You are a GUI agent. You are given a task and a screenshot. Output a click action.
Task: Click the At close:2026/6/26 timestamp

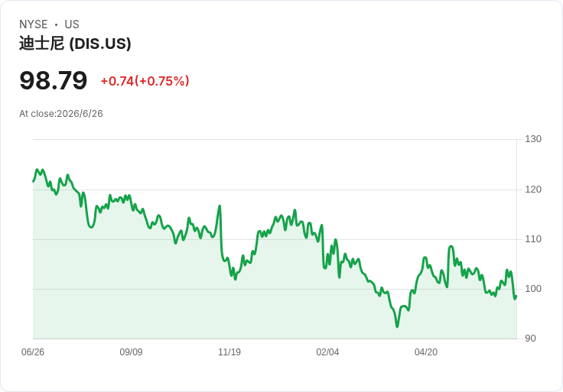click(x=61, y=114)
